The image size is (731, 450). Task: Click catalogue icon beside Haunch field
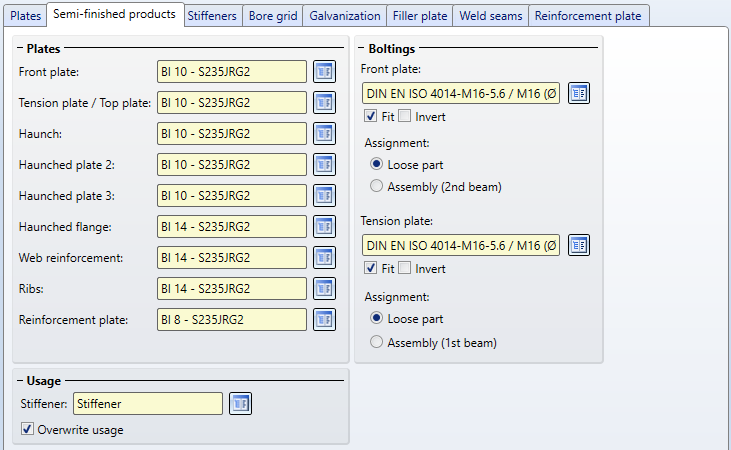[x=323, y=134]
